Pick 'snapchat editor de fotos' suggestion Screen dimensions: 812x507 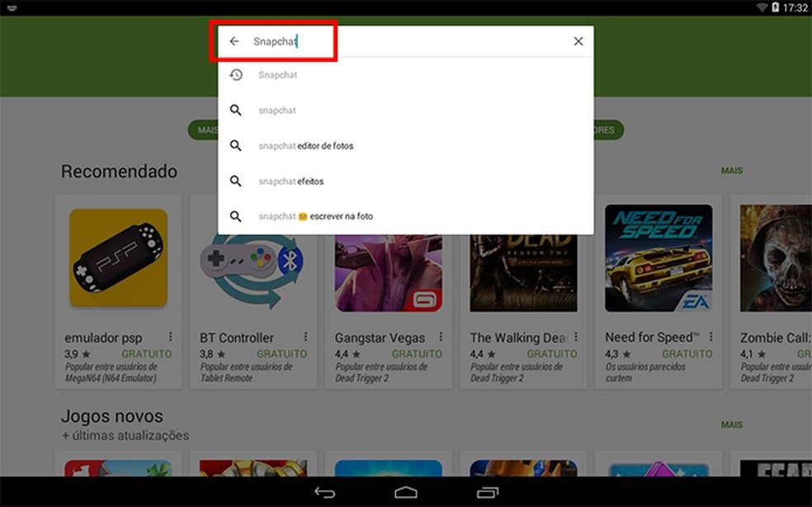[405, 145]
